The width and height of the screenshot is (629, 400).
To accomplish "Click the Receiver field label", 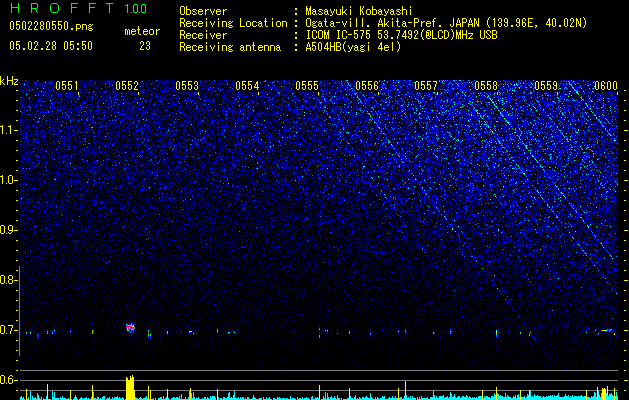I will pos(203,35).
